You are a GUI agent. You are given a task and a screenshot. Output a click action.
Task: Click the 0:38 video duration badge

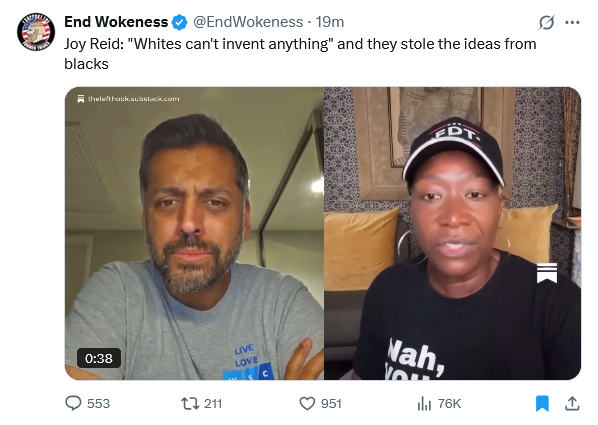99,358
